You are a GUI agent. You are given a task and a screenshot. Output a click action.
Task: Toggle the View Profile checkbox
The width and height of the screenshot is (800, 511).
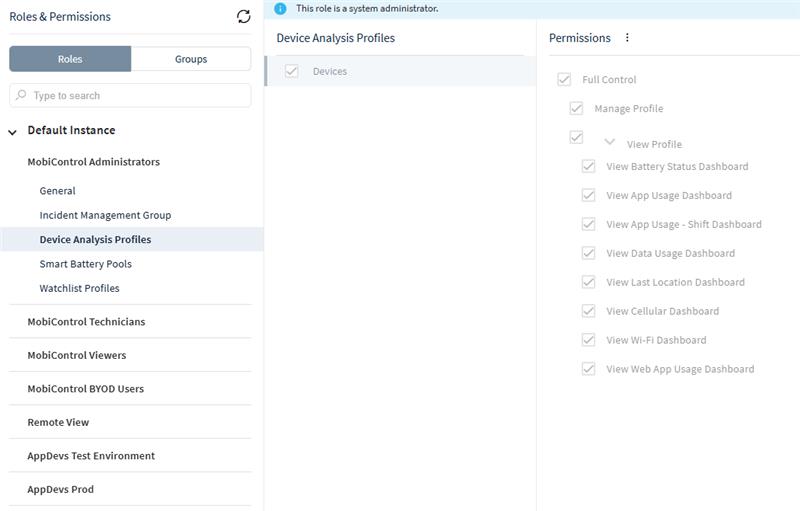pyautogui.click(x=576, y=137)
